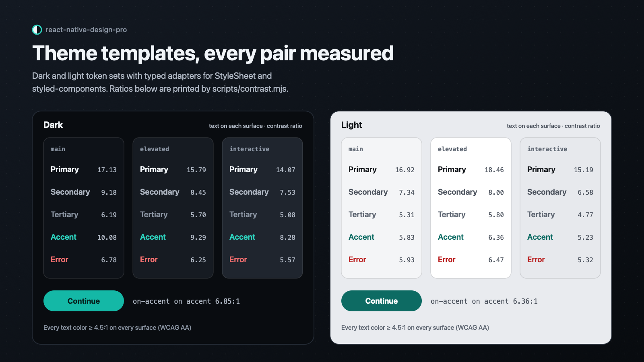Click the 5.57 Error ratio value

coord(288,260)
